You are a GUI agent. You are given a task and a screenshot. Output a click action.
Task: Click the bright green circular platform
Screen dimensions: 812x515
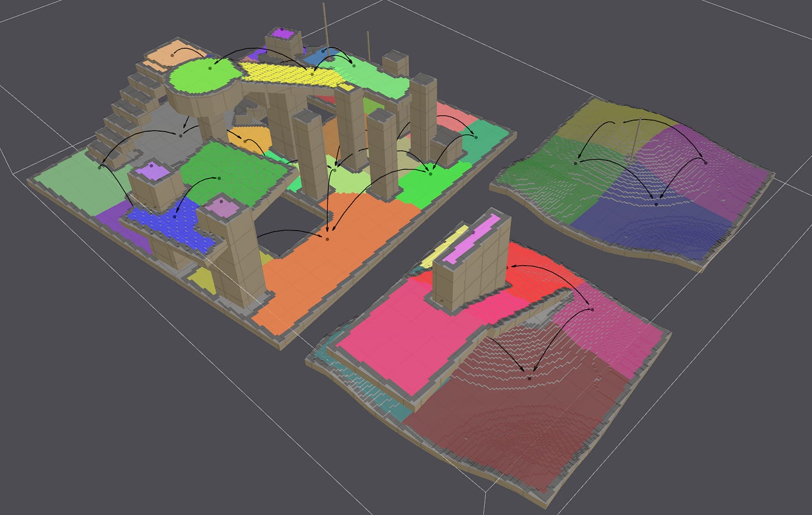pos(203,76)
